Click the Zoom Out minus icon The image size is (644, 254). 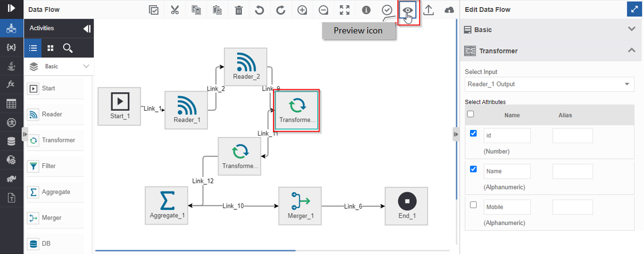(324, 10)
